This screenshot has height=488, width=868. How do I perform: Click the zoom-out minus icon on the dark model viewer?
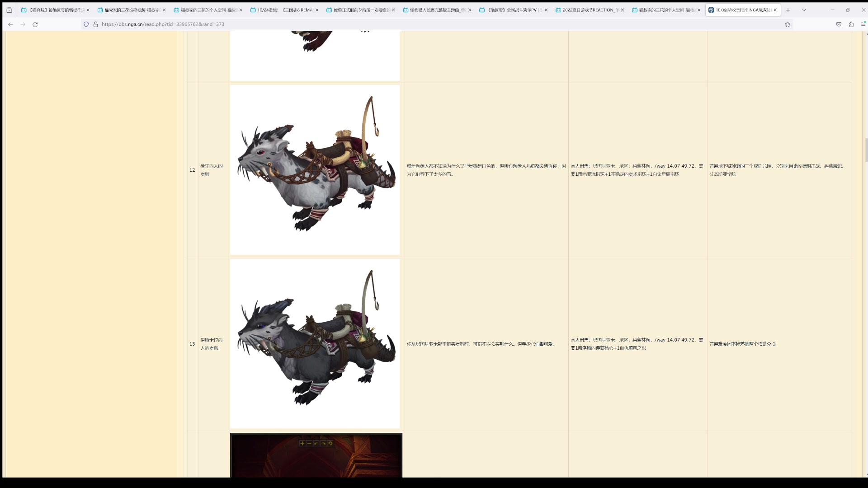pyautogui.click(x=309, y=443)
